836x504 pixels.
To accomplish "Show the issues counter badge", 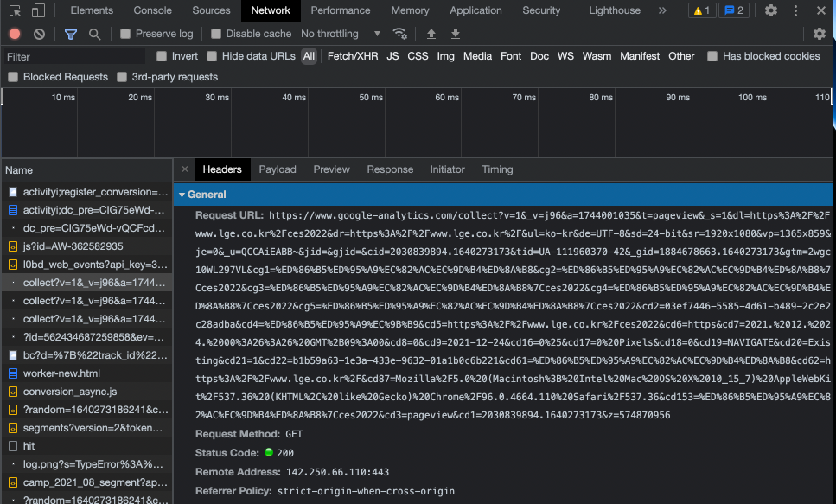I will pos(734,10).
